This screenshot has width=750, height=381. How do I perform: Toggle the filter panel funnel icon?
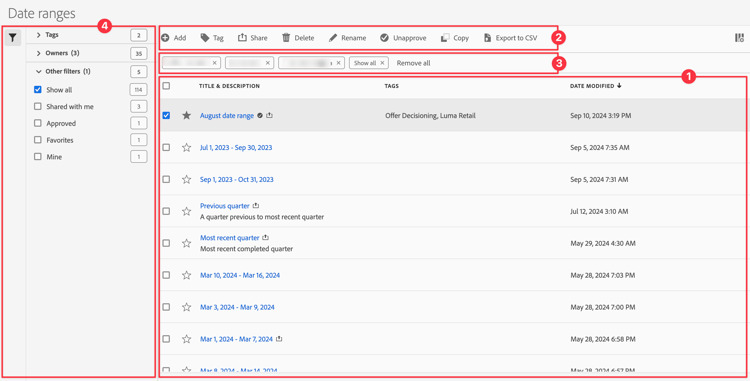click(x=13, y=38)
